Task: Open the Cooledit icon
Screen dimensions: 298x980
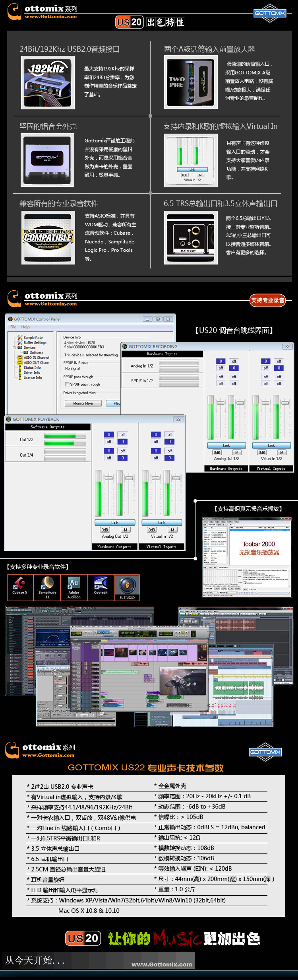Action: pos(101,587)
